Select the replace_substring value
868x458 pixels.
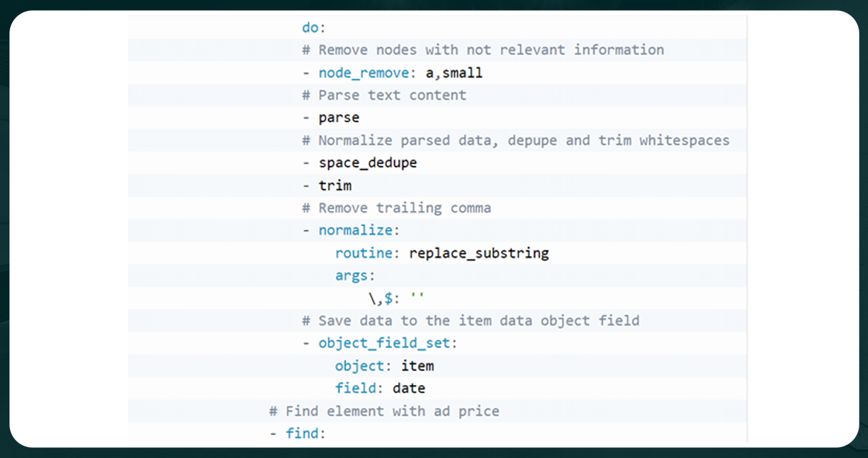pyautogui.click(x=479, y=253)
